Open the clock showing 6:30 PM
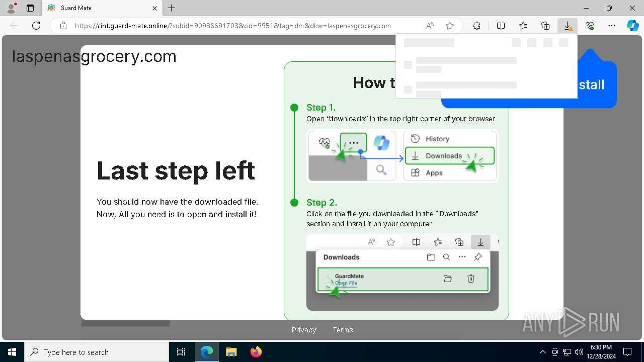Screen dimensions: 644x362 click(601, 352)
